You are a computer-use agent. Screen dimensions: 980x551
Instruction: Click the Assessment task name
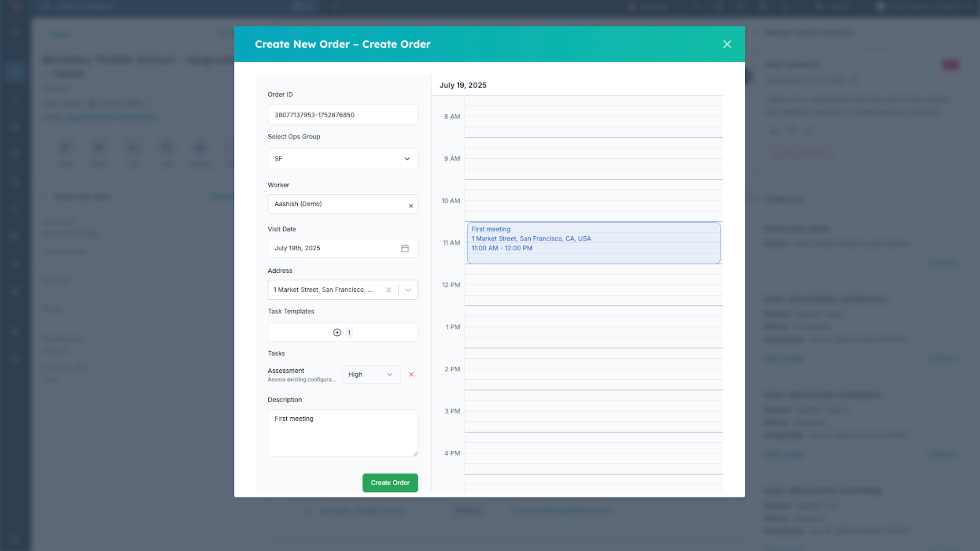coord(286,370)
